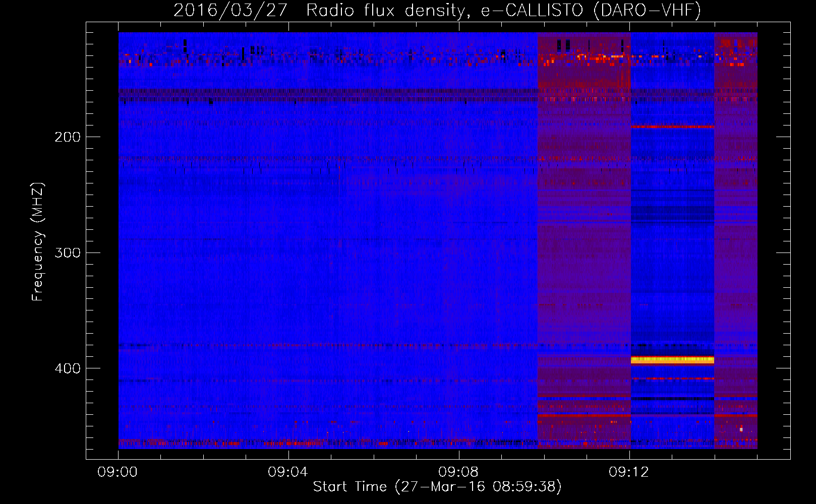This screenshot has height=504, width=816.
Task: Click the '400' frequency tick label
Action: pyautogui.click(x=68, y=368)
